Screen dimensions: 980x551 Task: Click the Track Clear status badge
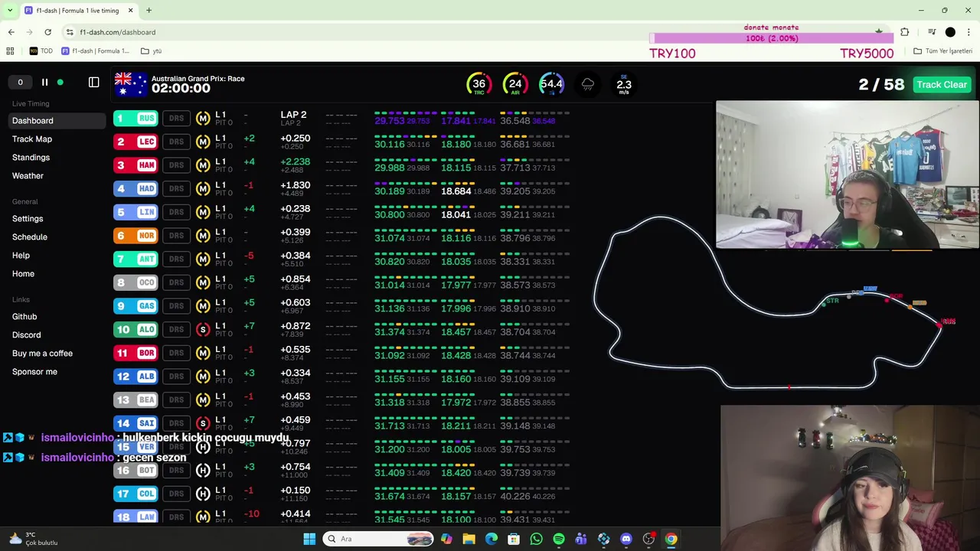941,84
